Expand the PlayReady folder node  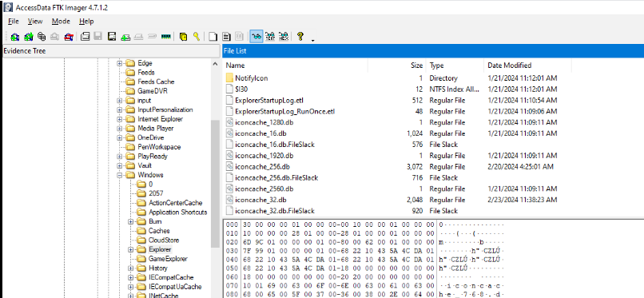click(120, 157)
